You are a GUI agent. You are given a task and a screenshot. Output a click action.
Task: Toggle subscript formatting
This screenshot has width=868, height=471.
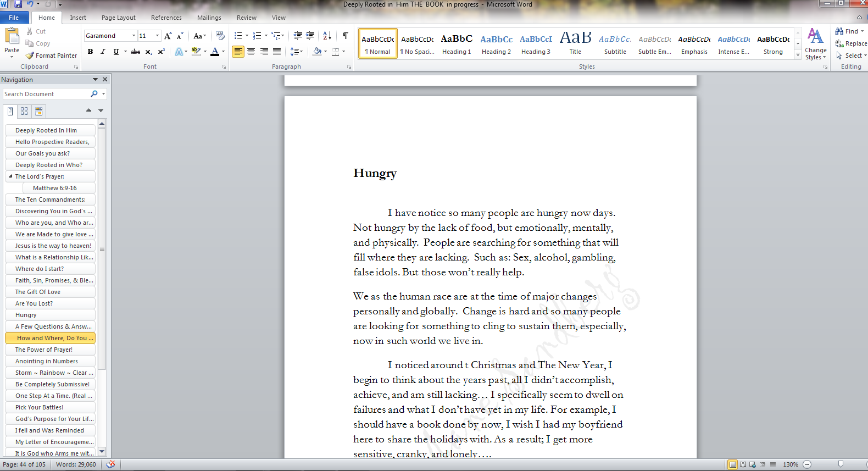click(148, 52)
